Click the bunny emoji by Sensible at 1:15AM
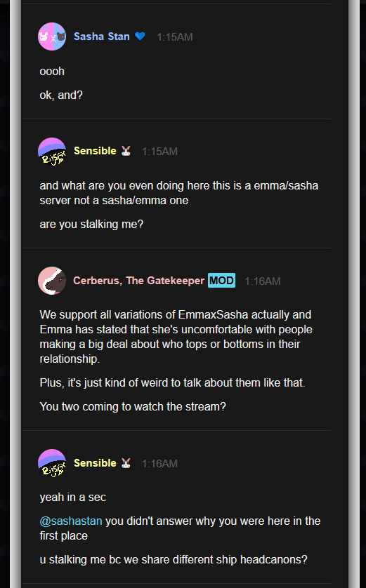The width and height of the screenshot is (366, 588). coord(126,151)
